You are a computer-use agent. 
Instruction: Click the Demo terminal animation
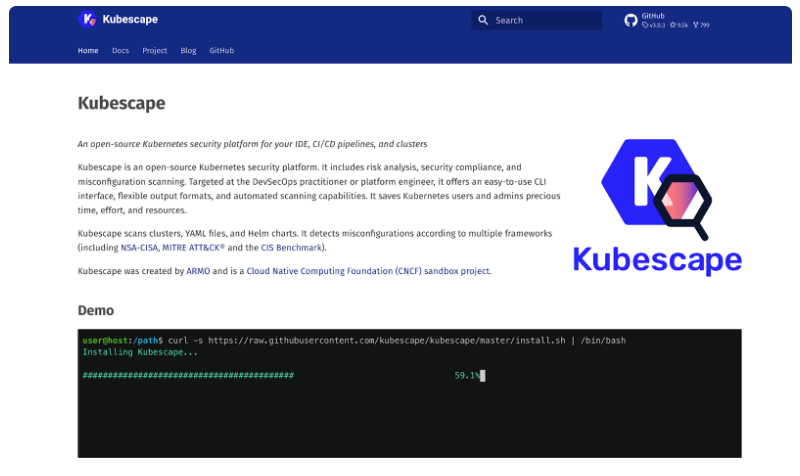pos(409,393)
